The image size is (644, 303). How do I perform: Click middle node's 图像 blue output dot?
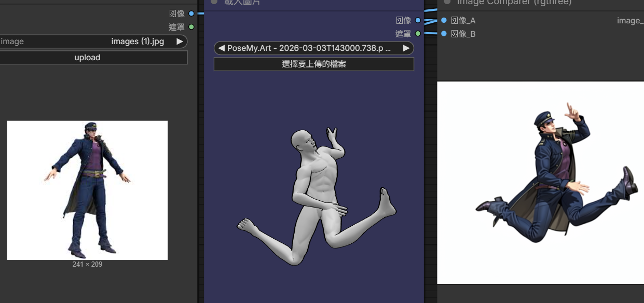tap(418, 20)
